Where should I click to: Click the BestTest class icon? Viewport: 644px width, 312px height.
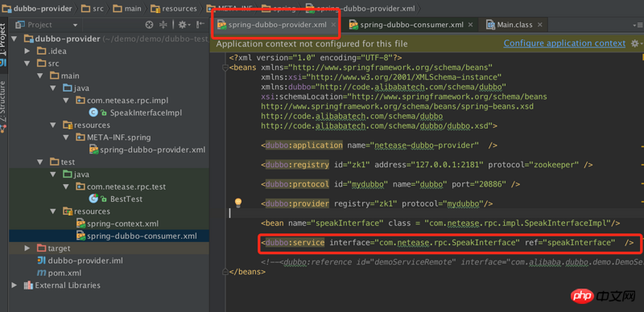(x=93, y=199)
